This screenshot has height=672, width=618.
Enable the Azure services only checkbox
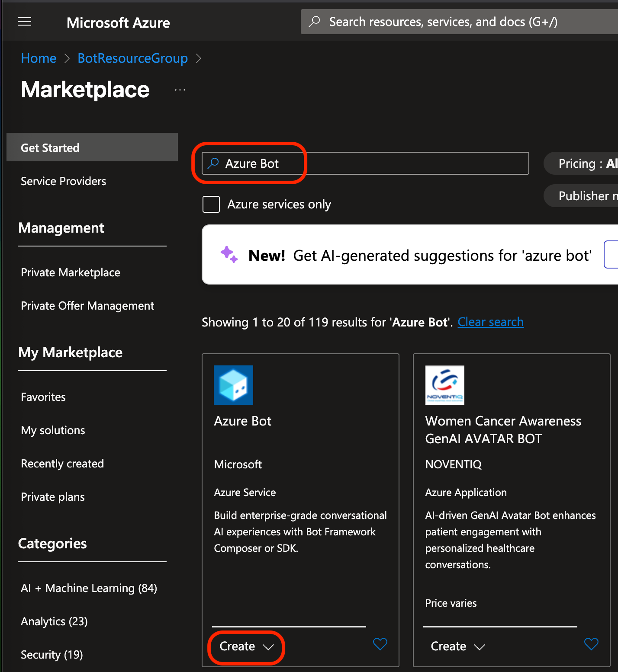(211, 204)
